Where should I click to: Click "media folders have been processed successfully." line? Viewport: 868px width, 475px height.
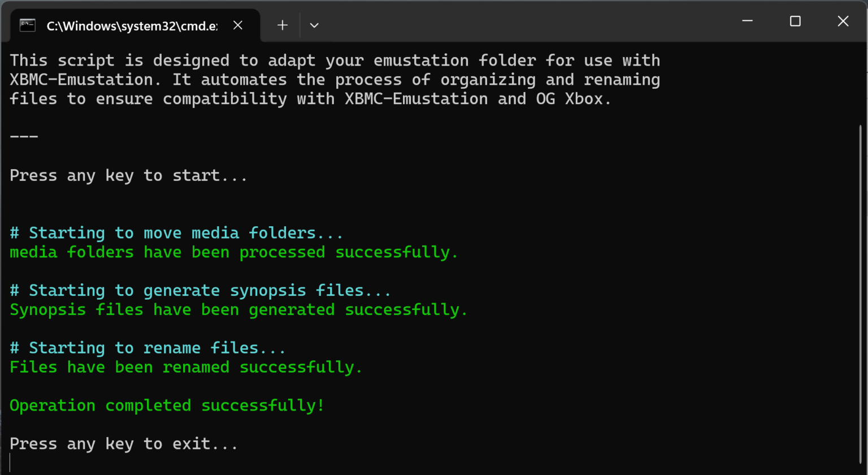233,252
